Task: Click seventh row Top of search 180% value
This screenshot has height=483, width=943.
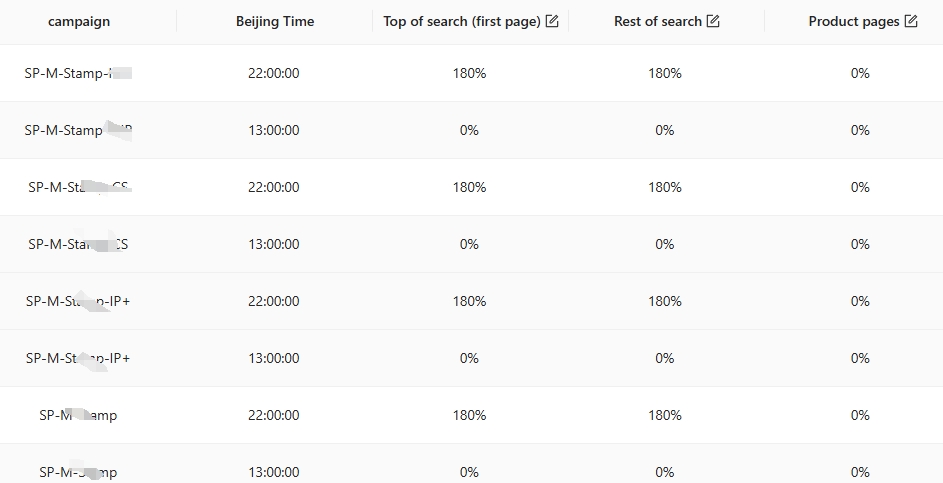Action: click(470, 416)
